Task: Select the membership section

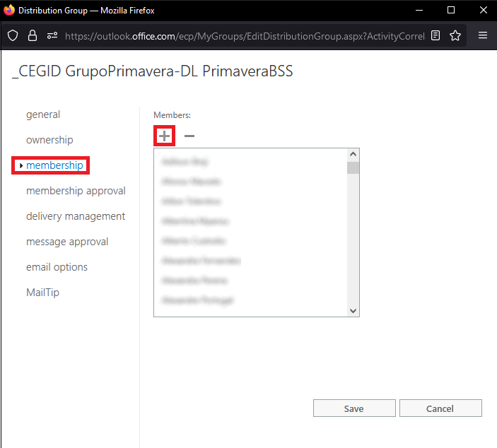Action: pyautogui.click(x=54, y=165)
